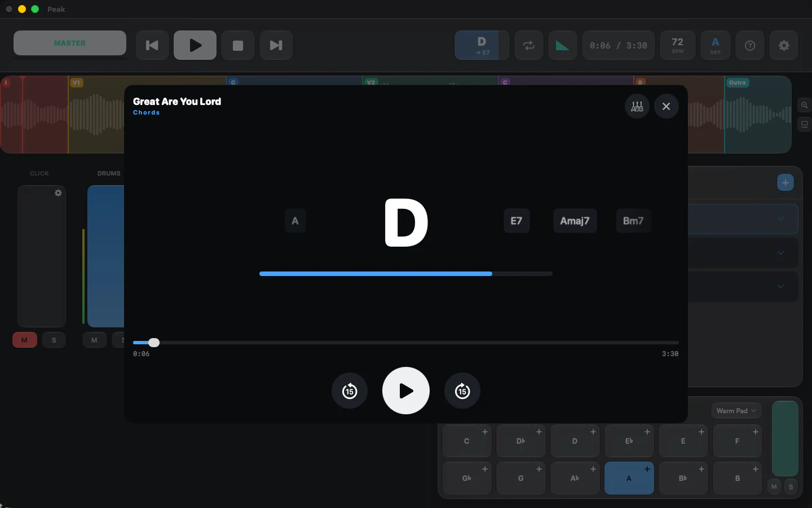Image resolution: width=812 pixels, height=508 pixels.
Task: Click the stop button in the transport bar
Action: (238, 45)
